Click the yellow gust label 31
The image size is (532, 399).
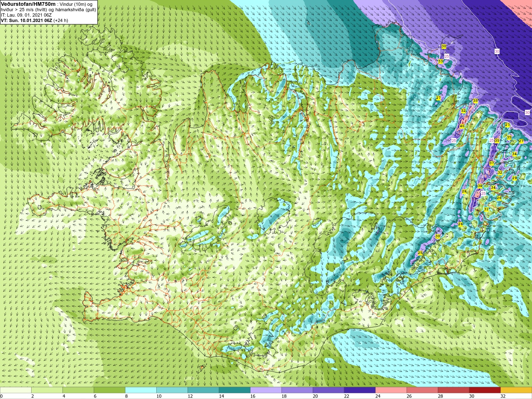click(486, 209)
